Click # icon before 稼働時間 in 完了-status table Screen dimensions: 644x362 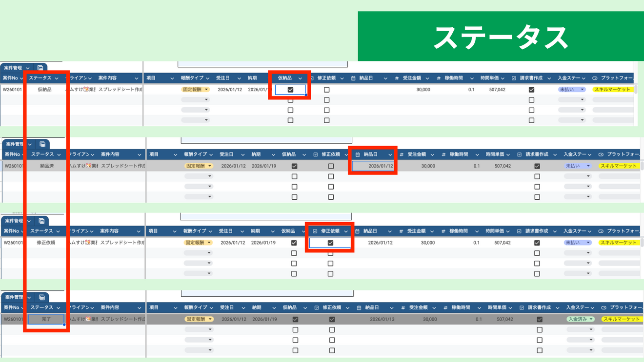[445, 308]
